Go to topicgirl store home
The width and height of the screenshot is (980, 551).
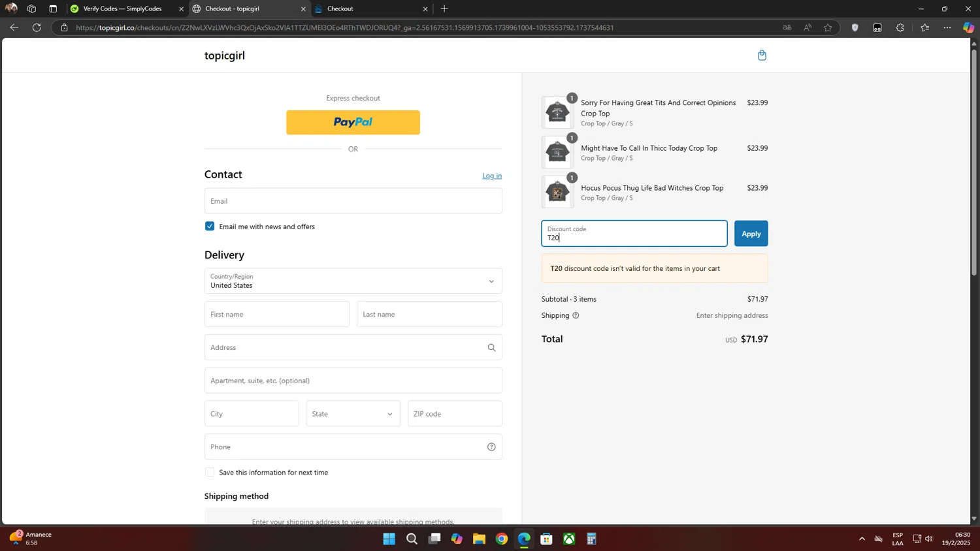coord(225,55)
